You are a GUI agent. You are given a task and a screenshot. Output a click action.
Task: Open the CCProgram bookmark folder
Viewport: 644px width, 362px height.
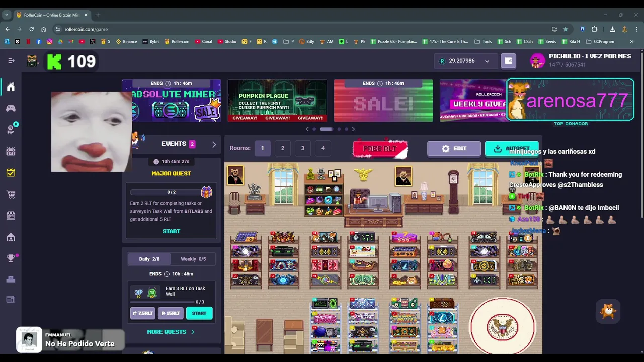tap(600, 42)
